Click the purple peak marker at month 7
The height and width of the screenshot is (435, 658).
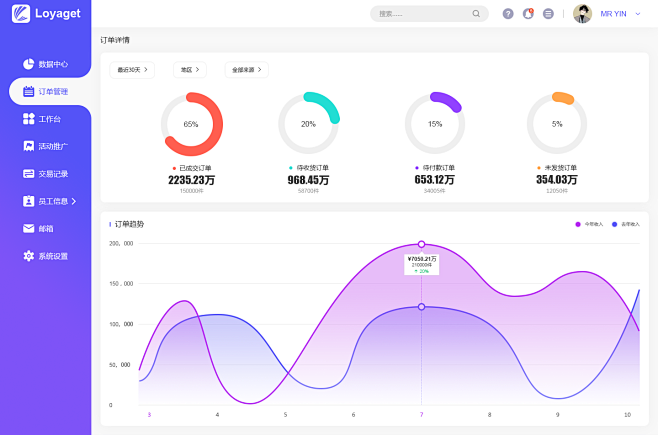coord(421,244)
